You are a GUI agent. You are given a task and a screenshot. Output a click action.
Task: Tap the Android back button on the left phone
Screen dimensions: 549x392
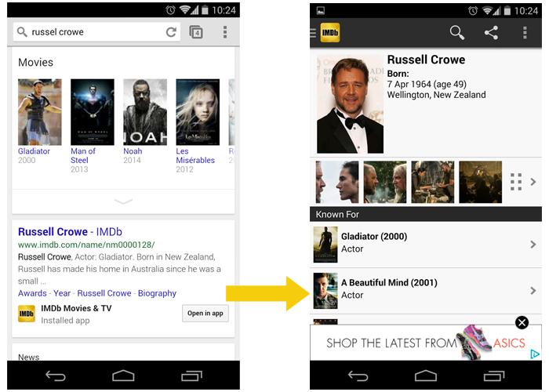pyautogui.click(x=56, y=376)
